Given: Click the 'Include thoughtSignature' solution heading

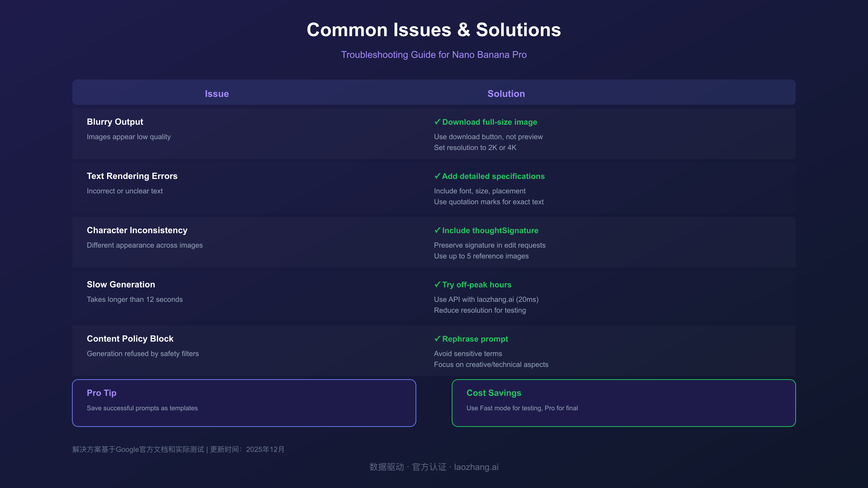Looking at the screenshot, I should point(490,230).
